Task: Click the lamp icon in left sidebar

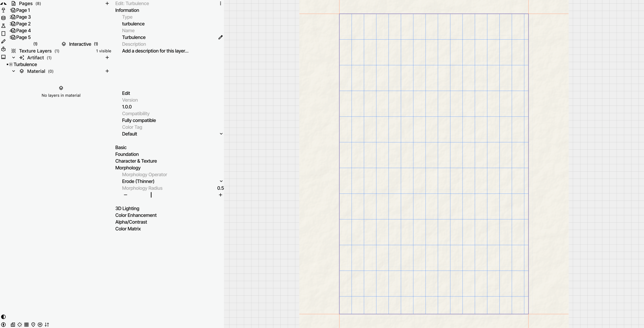Action: pos(3,10)
